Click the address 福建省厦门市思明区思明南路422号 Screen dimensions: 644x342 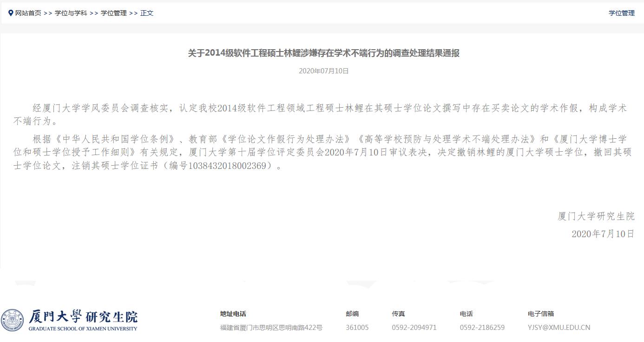click(x=271, y=327)
